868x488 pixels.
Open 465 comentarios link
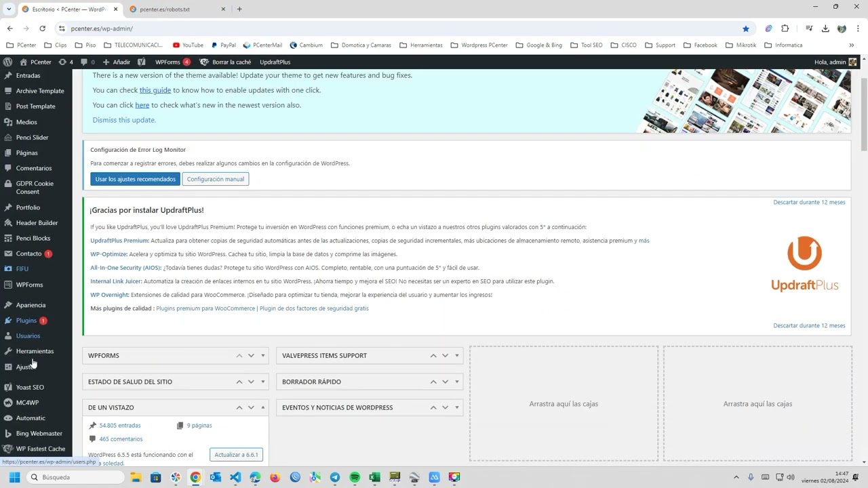(x=121, y=439)
